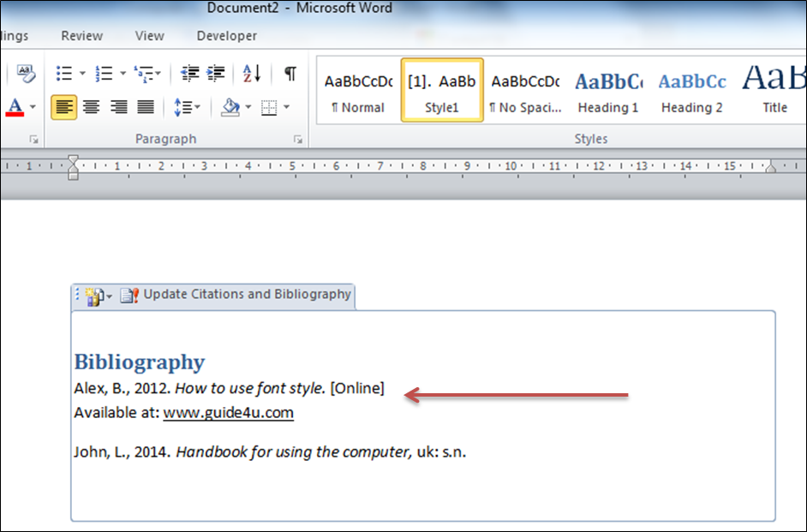The width and height of the screenshot is (807, 532).
Task: Click the Borders icon
Action: click(269, 107)
